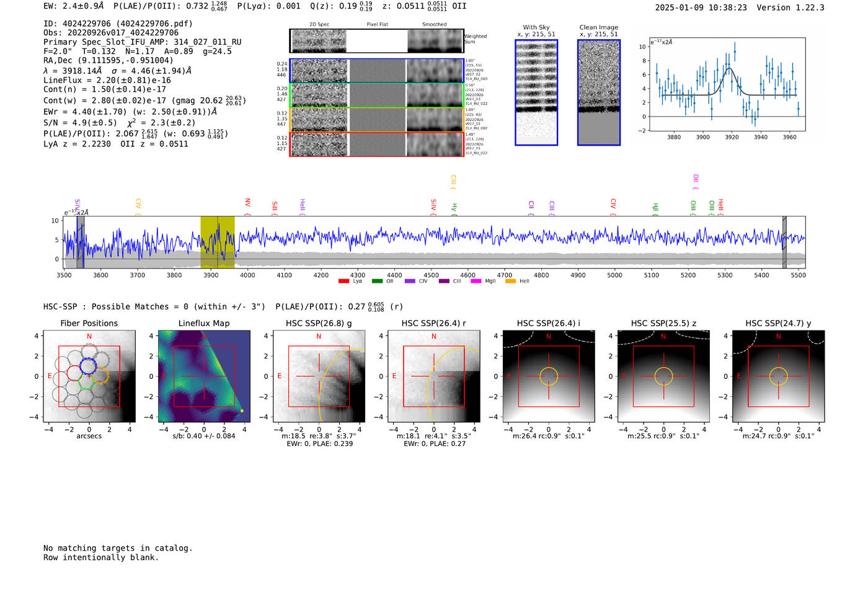868x591 pixels.
Task: Click the m:26.4 rc:0.9" caption under i image
Action: click(x=549, y=436)
